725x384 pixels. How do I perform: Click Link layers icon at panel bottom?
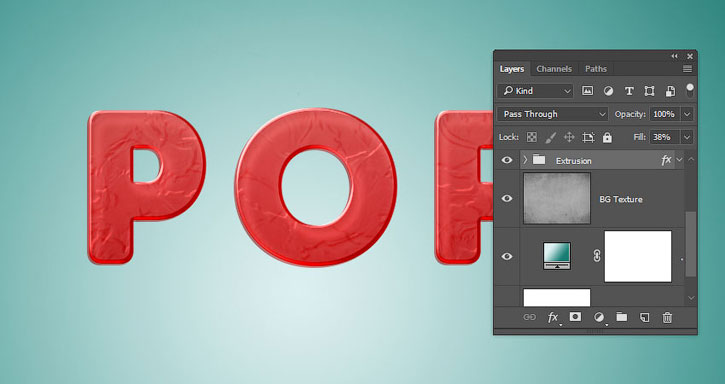pos(529,317)
